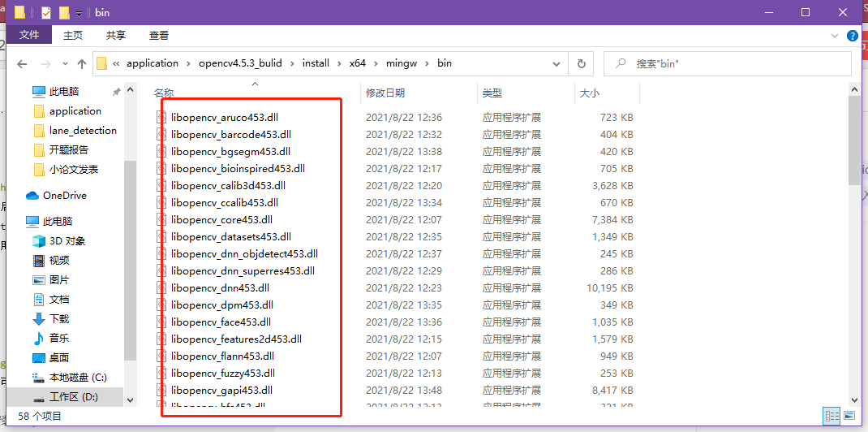
Task: Open the application folder in sidebar
Action: click(x=75, y=110)
